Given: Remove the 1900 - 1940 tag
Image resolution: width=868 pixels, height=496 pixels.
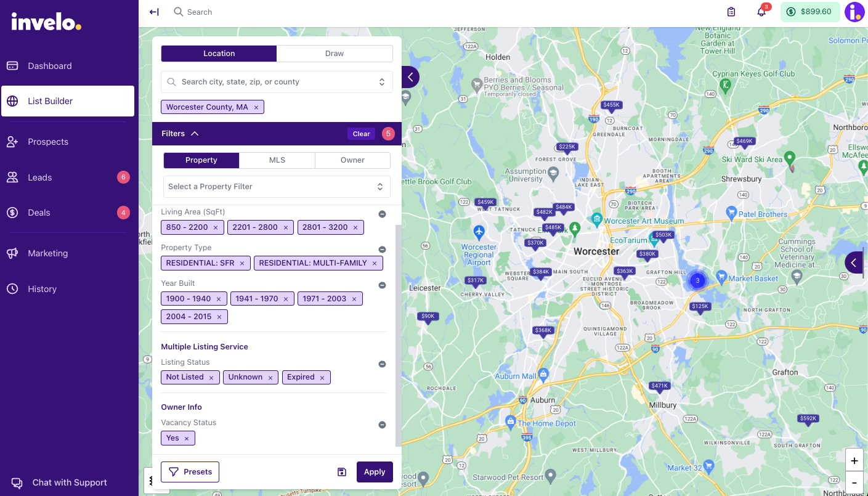Looking at the screenshot, I should (x=219, y=299).
